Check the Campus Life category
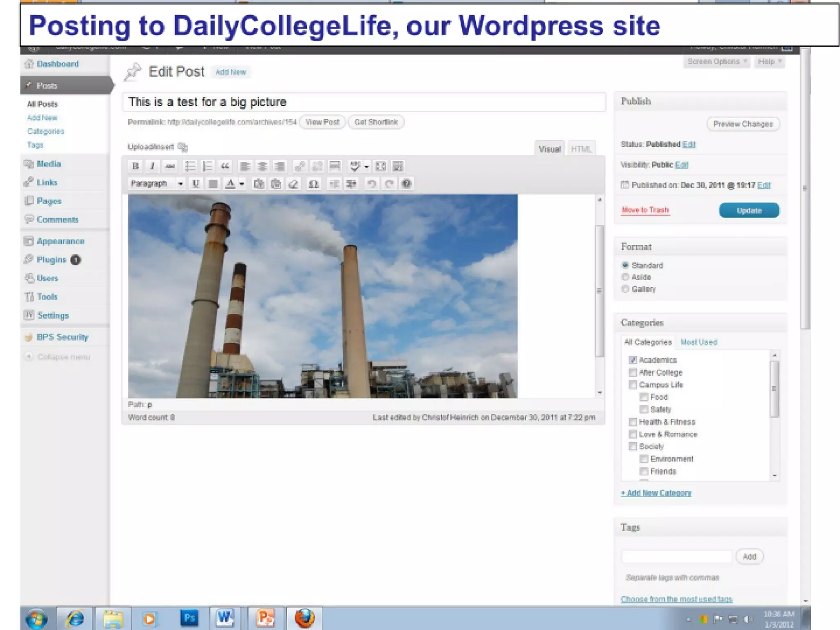This screenshot has height=630, width=840. tap(632, 385)
